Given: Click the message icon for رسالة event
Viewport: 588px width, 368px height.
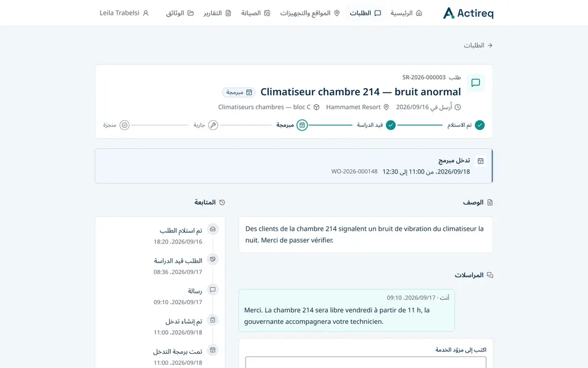Looking at the screenshot, I should point(213,289).
